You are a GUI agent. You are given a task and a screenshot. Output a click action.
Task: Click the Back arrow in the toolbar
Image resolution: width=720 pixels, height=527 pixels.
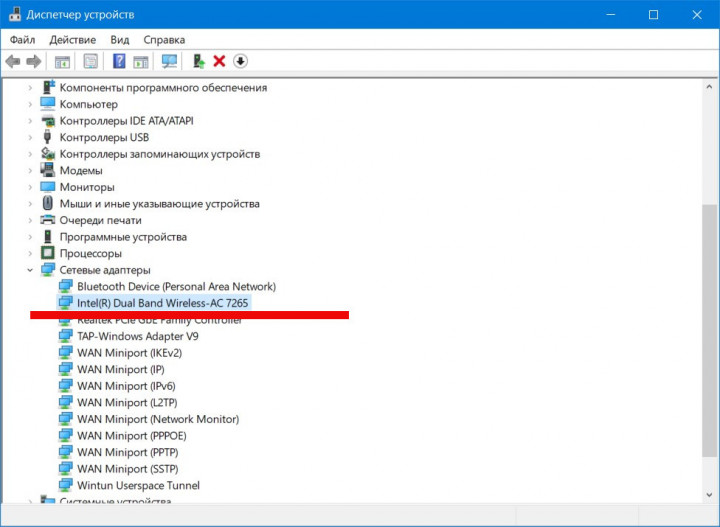tap(13, 62)
